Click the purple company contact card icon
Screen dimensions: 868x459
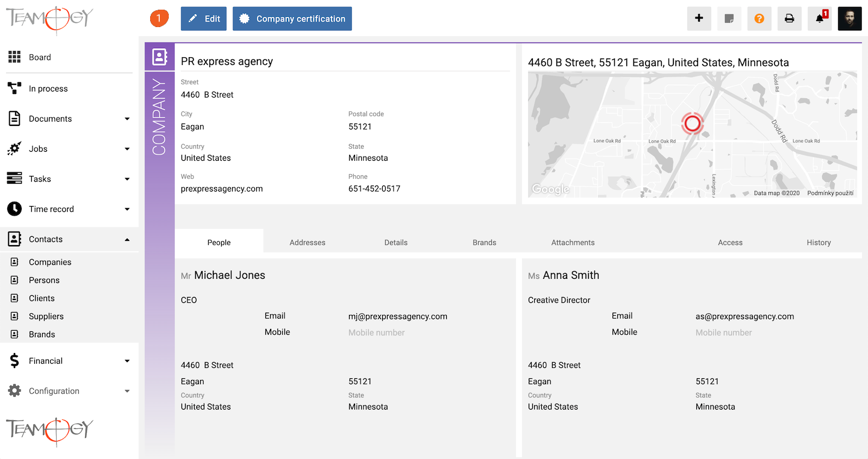[x=159, y=57]
